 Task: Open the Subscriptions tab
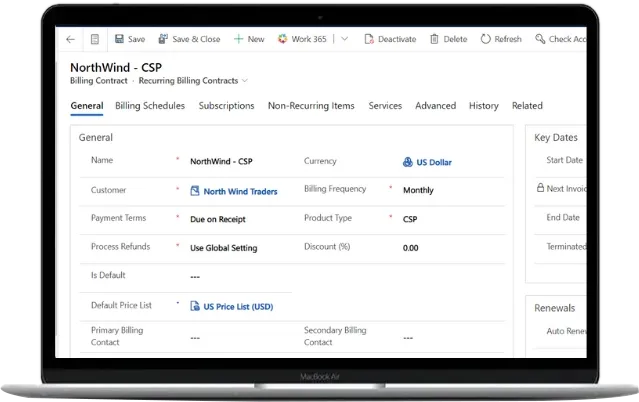click(226, 106)
